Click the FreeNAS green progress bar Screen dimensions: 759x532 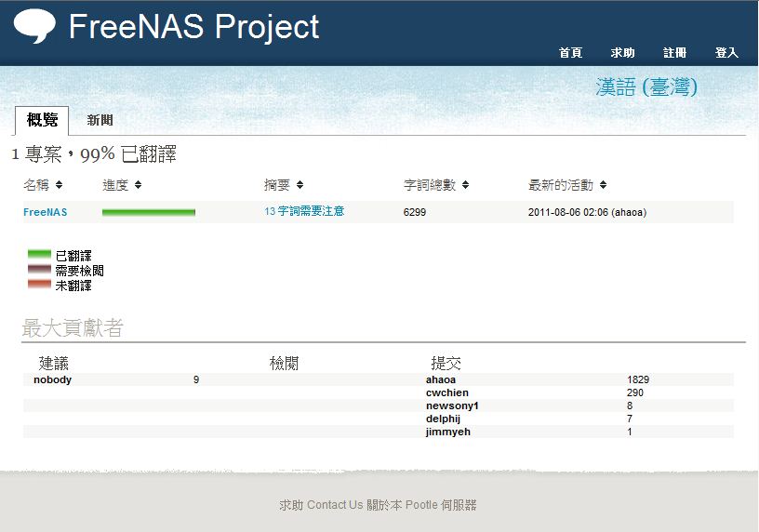pyautogui.click(x=149, y=212)
